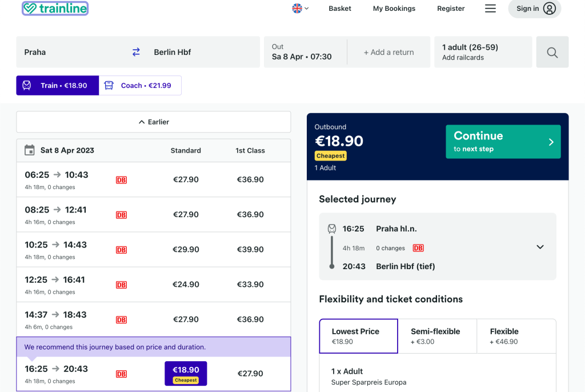Select the Lowest Price ticket option
The width and height of the screenshot is (585, 392).
(x=358, y=336)
